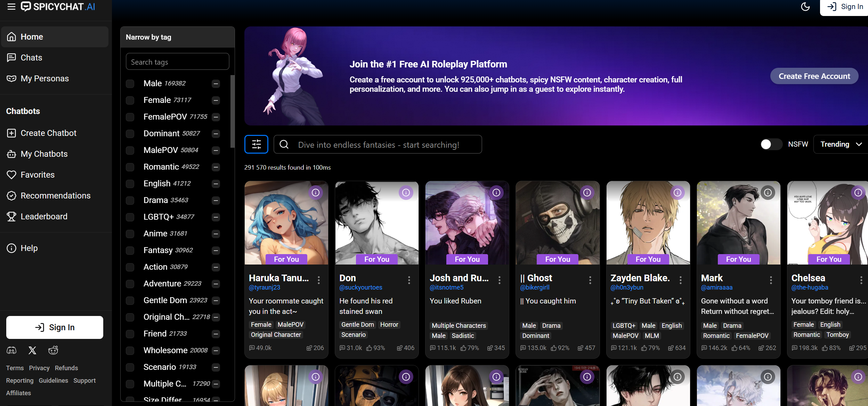Open the X (Twitter) social icon

[32, 350]
